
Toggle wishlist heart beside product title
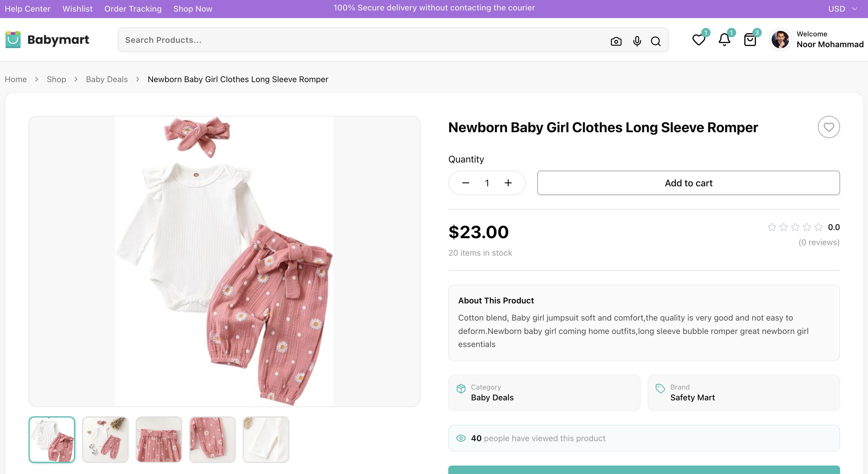tap(829, 127)
